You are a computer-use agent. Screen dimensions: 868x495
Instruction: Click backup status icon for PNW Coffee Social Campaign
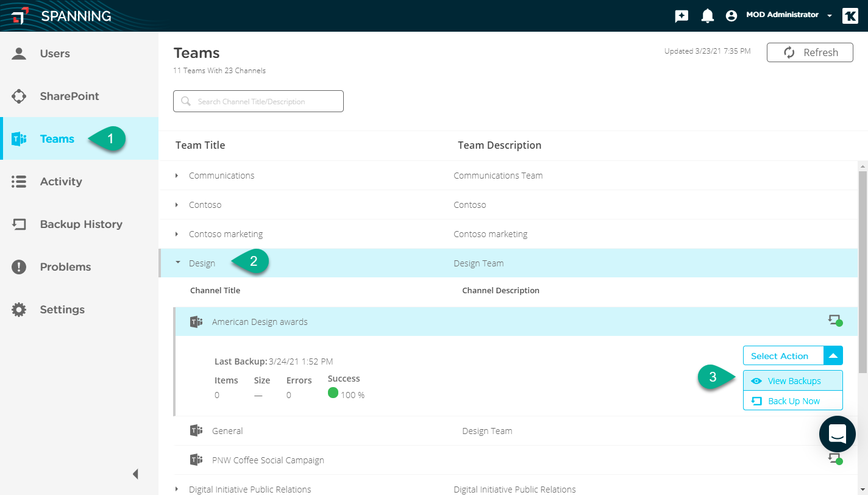coord(835,458)
